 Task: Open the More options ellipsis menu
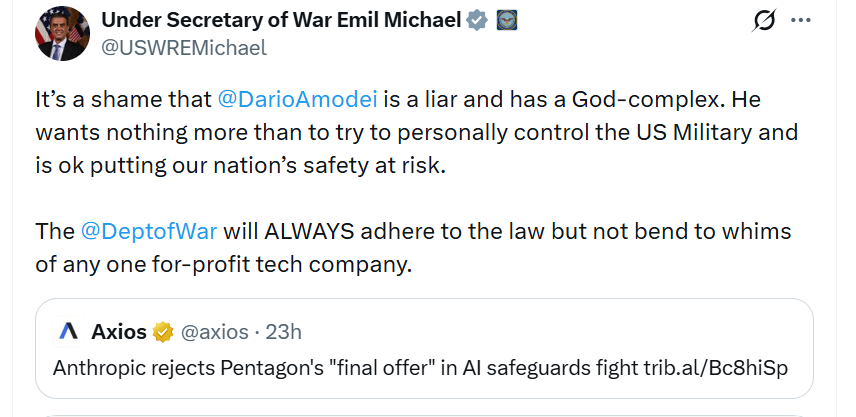[801, 21]
